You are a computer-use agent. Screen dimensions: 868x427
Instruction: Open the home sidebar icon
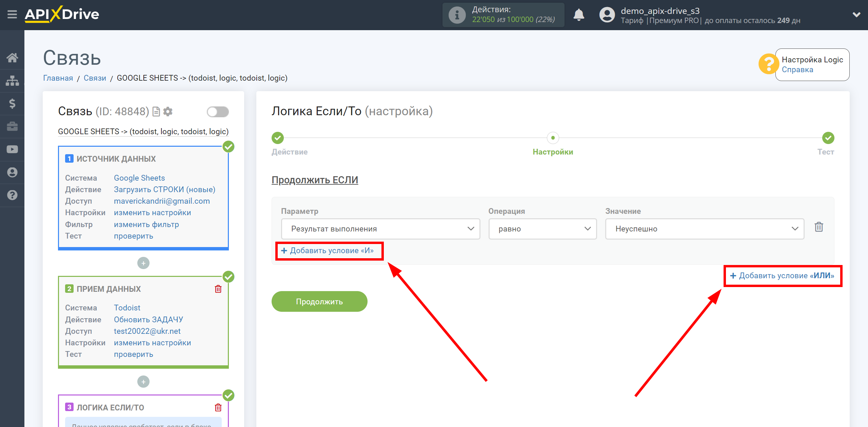coord(12,58)
